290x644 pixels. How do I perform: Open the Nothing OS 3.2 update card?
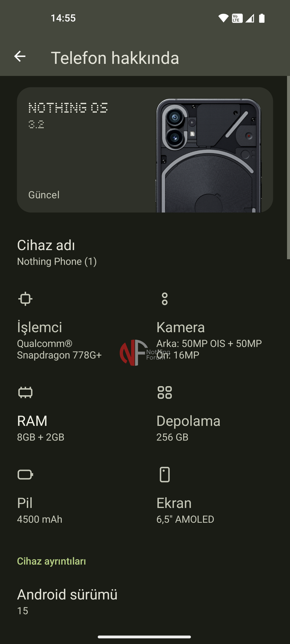tap(81, 150)
